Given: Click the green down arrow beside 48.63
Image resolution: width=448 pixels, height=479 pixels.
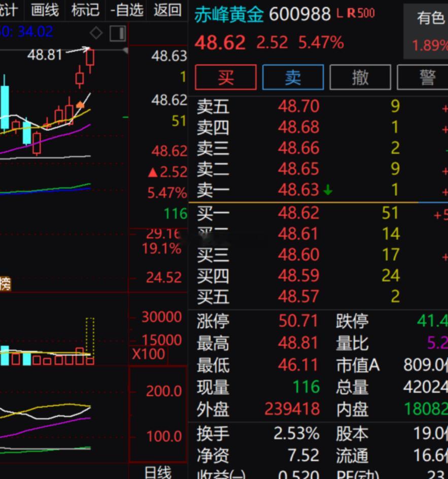Looking at the screenshot, I should pyautogui.click(x=328, y=190).
